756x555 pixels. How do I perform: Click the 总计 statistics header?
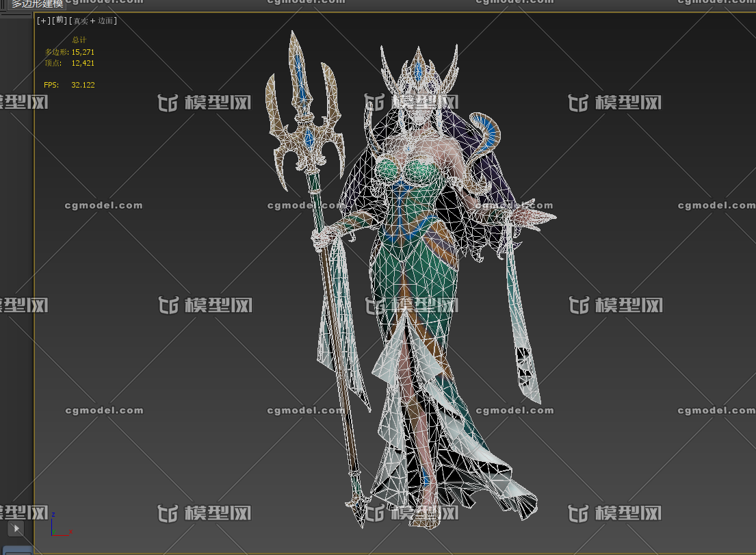click(79, 40)
